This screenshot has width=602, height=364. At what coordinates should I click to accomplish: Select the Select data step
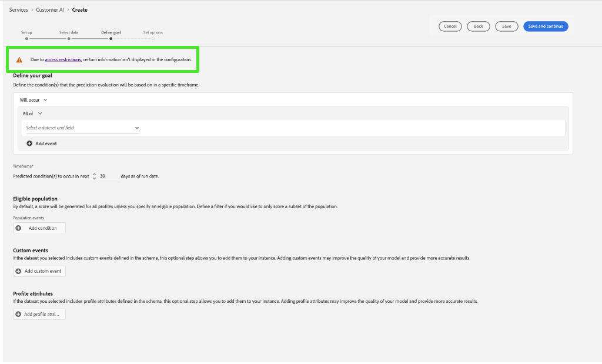click(x=69, y=35)
